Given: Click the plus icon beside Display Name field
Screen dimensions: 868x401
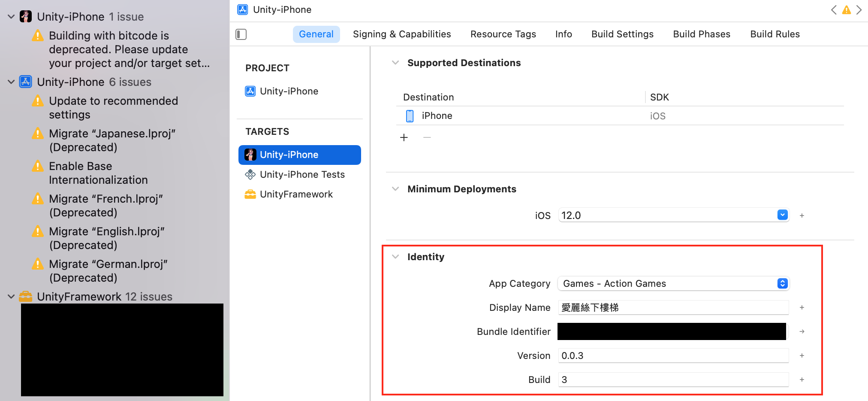Looking at the screenshot, I should click(802, 307).
